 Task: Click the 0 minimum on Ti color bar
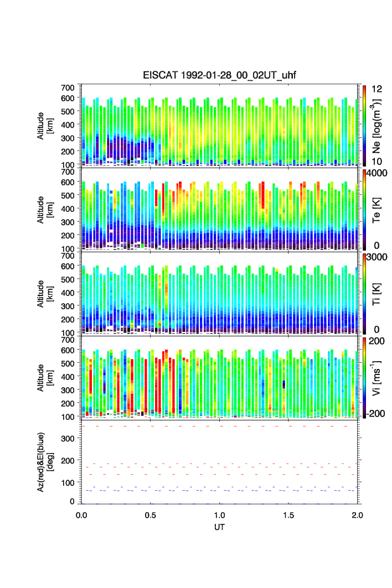[x=376, y=330]
